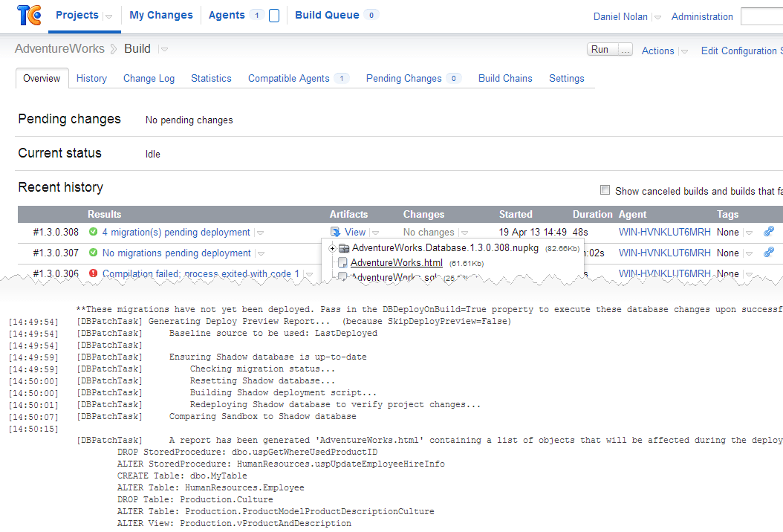This screenshot has width=783, height=532.
Task: Click red failure icon for build #1.3.0.306
Action: 93,273
